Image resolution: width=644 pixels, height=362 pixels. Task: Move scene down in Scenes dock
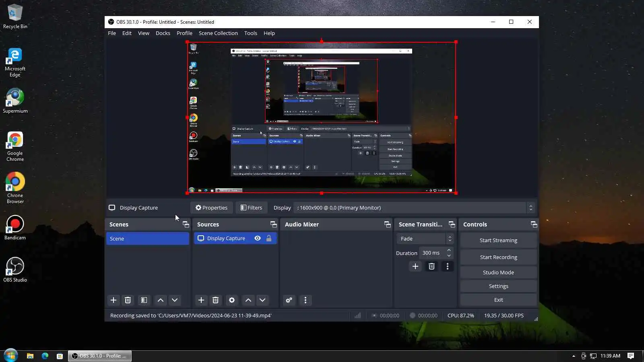pyautogui.click(x=175, y=300)
